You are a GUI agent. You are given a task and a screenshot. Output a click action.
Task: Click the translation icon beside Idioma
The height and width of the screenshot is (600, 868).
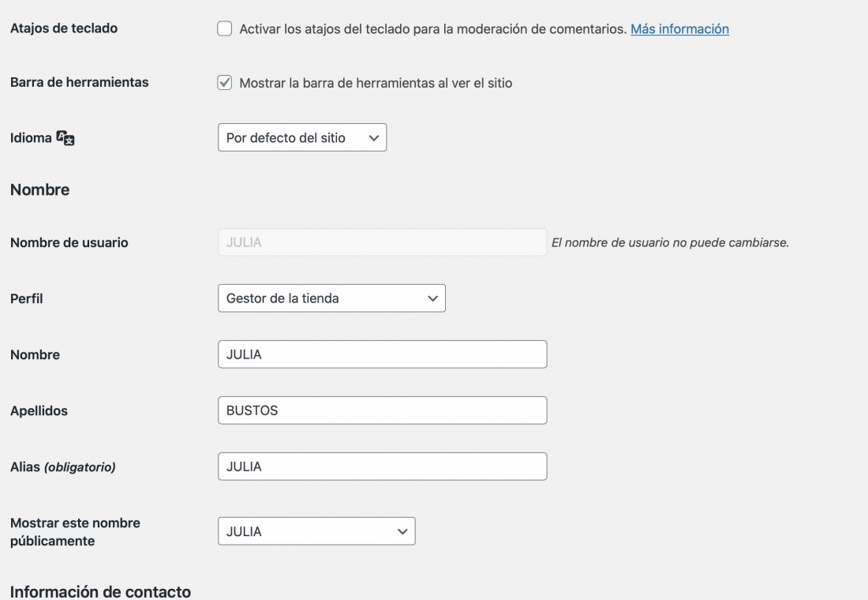point(65,138)
